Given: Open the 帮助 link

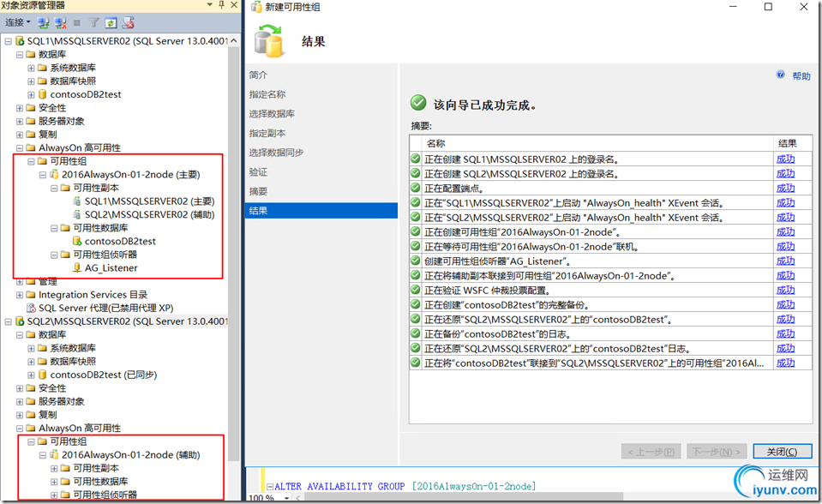Looking at the screenshot, I should pos(801,76).
